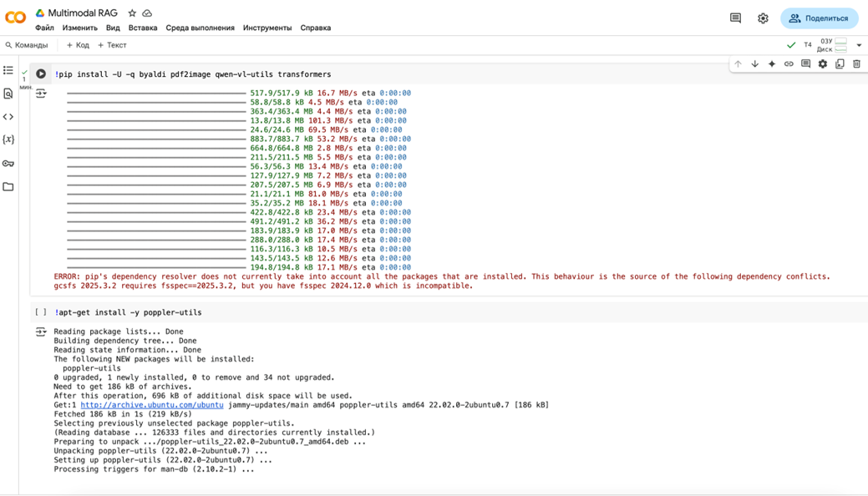The height and width of the screenshot is (496, 868).
Task: Open the archive.ubuntu.com link
Action: point(152,405)
